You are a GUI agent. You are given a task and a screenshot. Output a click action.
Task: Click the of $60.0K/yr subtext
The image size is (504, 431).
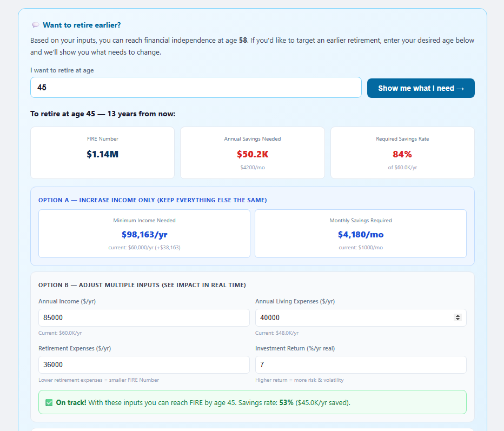[402, 168]
